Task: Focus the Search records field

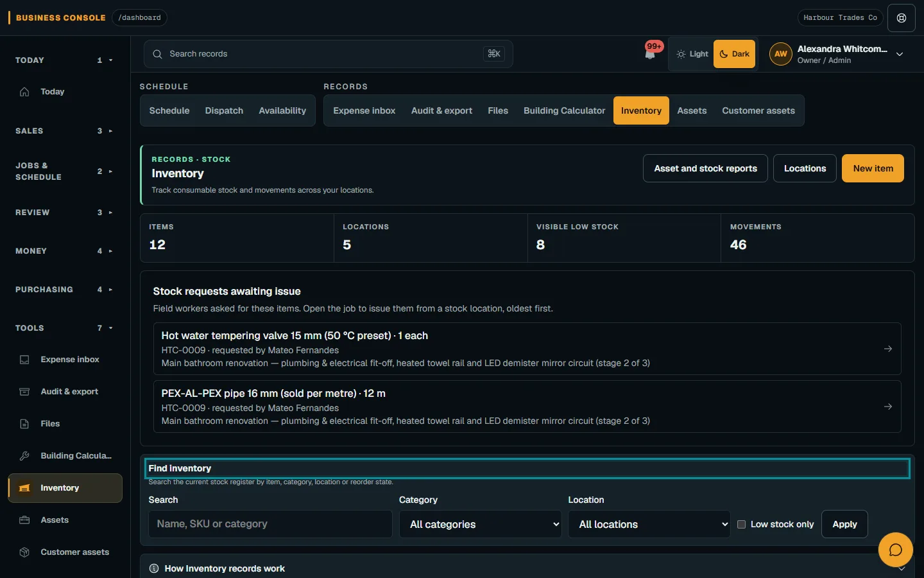Action: pyautogui.click(x=328, y=54)
